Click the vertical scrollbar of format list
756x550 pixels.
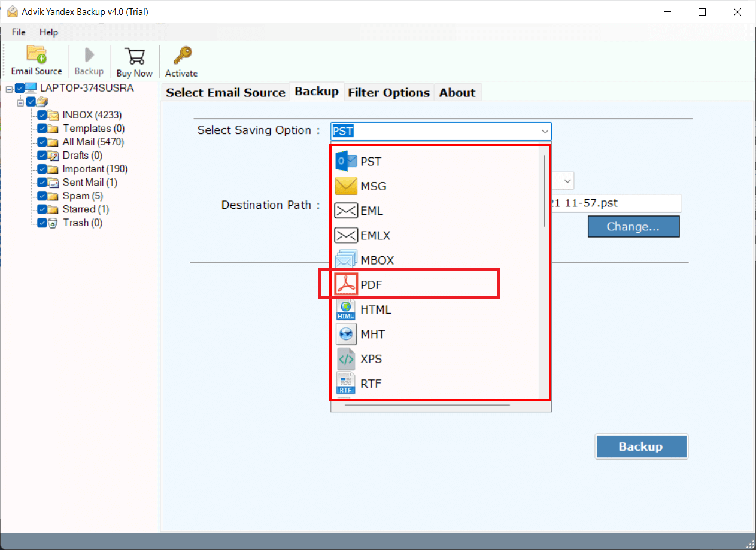[544, 190]
